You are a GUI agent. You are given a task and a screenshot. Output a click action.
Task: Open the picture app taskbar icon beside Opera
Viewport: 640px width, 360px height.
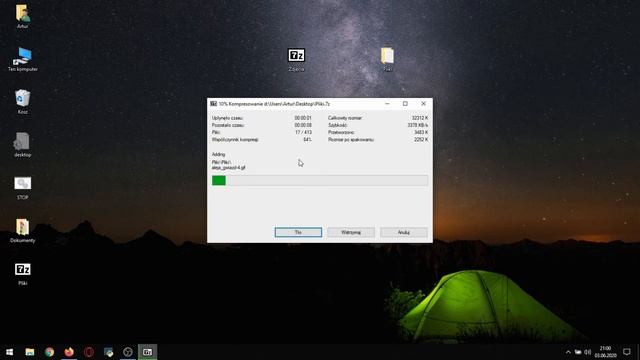pyautogui.click(x=108, y=352)
